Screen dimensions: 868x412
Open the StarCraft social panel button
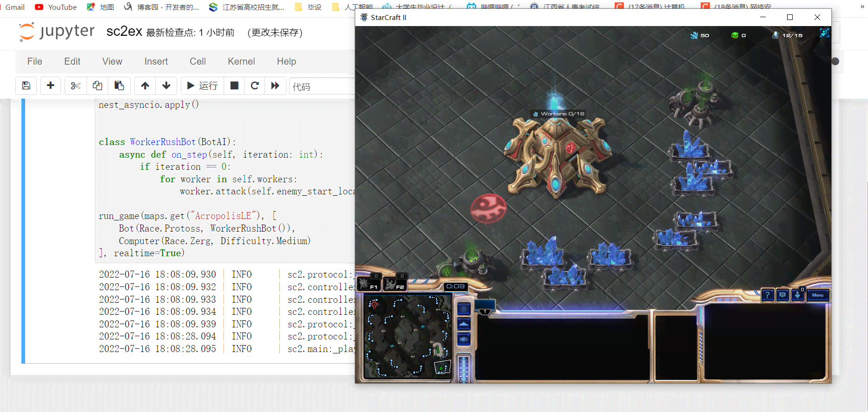[798, 295]
